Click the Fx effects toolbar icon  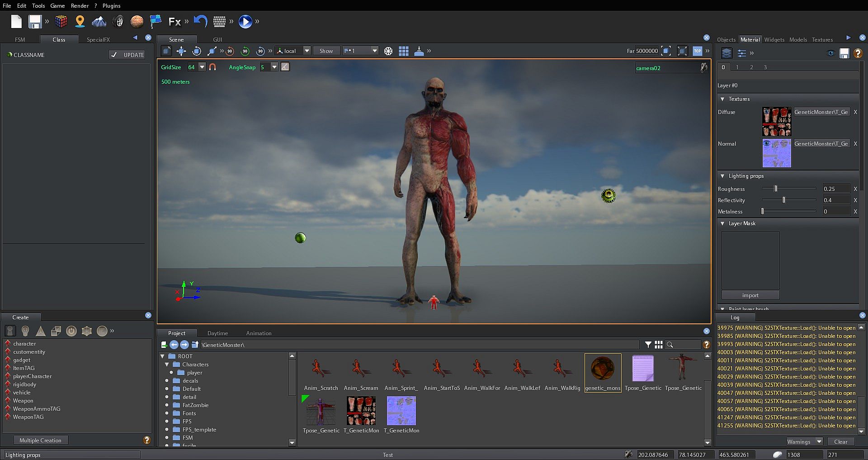[175, 21]
